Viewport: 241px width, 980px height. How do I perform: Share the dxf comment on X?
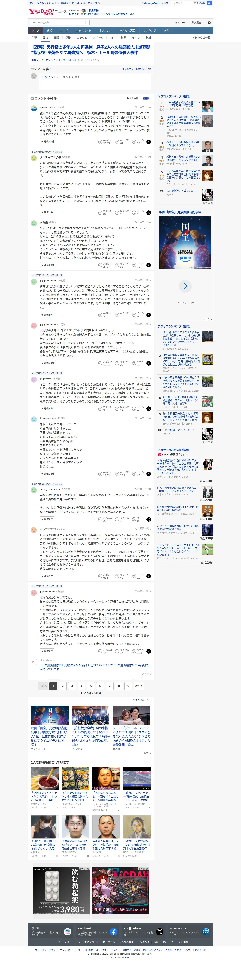point(149,651)
